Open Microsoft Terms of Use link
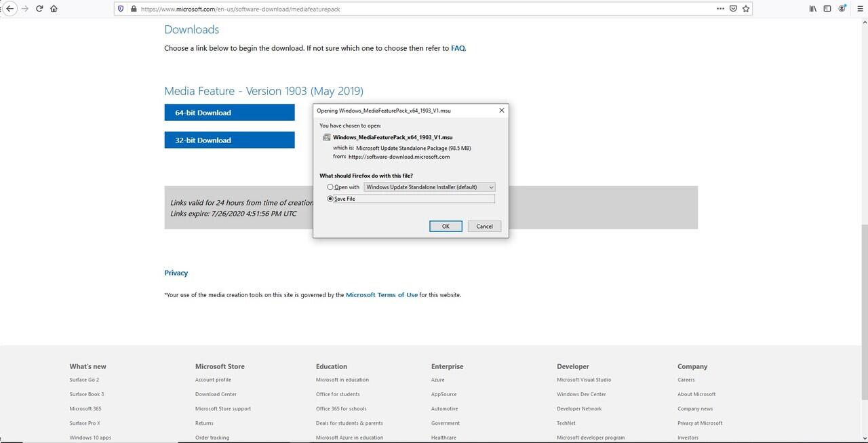The height and width of the screenshot is (443, 868). tap(382, 295)
